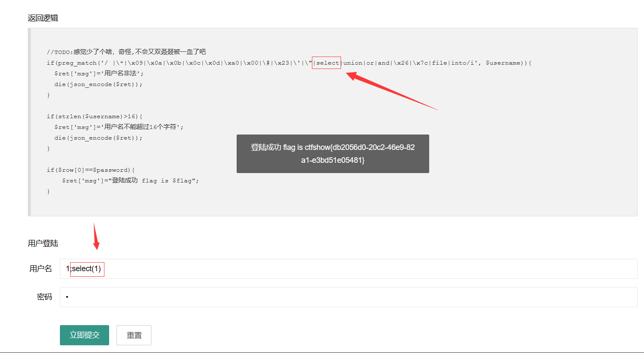Click the 用户名不能超过16个字符 code line
Viewport: 644px width, 353px height.
coord(119,127)
